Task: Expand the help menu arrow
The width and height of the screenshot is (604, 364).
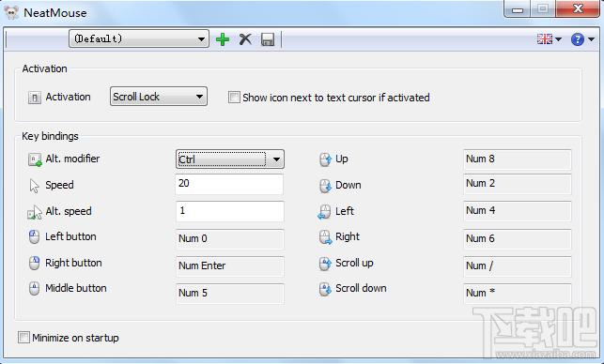Action: pos(591,39)
